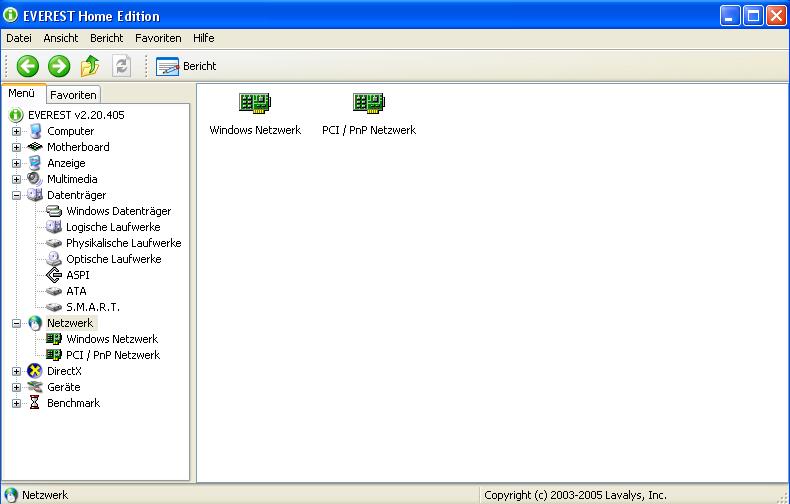
Task: Open the Hilfe menu
Action: (204, 38)
